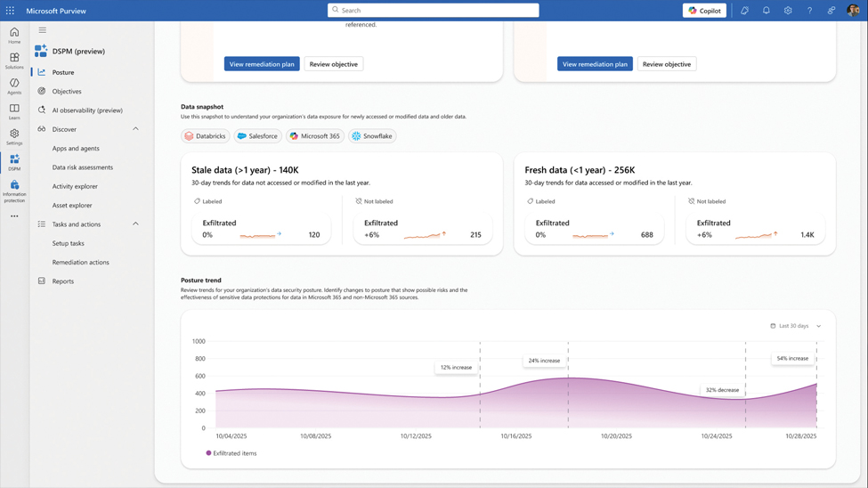868x488 pixels.
Task: Click the 32% decrease chart marker
Action: coord(722,390)
